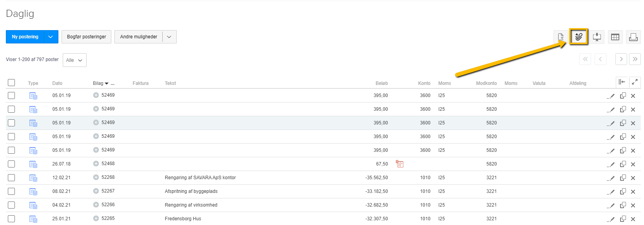Viewport: 644px width, 225px height.
Task: Click the Bogfør posteringer button
Action: (x=86, y=37)
